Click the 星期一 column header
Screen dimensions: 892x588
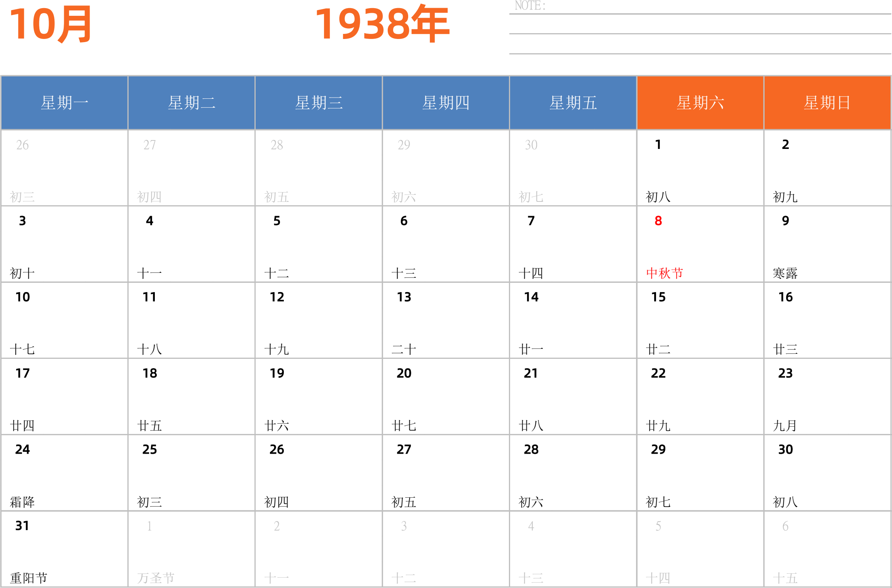point(64,103)
